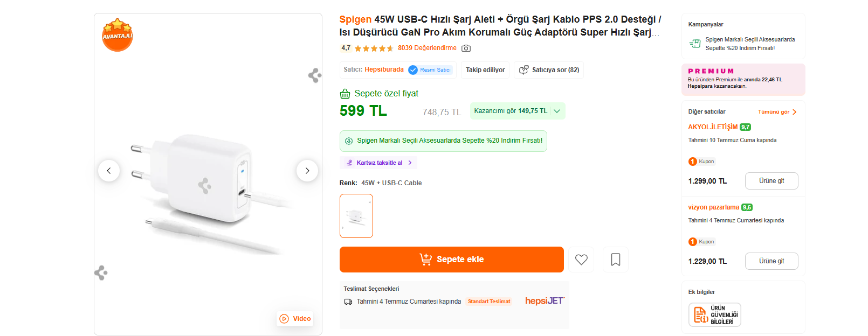Expand the Kazancını gör 149,75 TL dropdown
This screenshot has width=868, height=336.
(518, 111)
